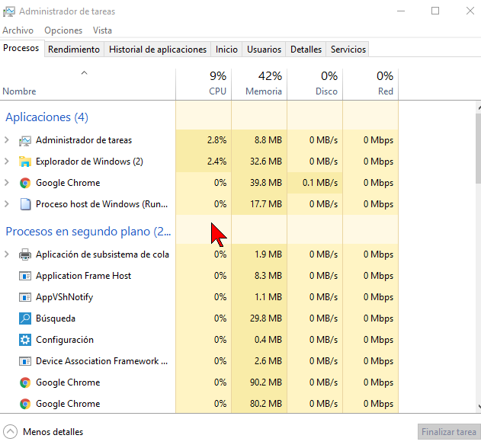The width and height of the screenshot is (481, 448).
Task: Click the Administrador de tareas title bar icon
Action: (8, 11)
